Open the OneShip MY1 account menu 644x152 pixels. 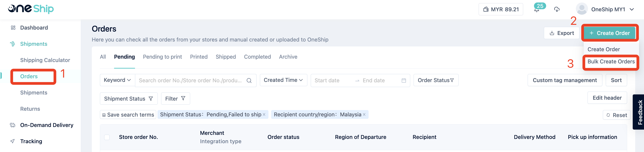pyautogui.click(x=605, y=9)
